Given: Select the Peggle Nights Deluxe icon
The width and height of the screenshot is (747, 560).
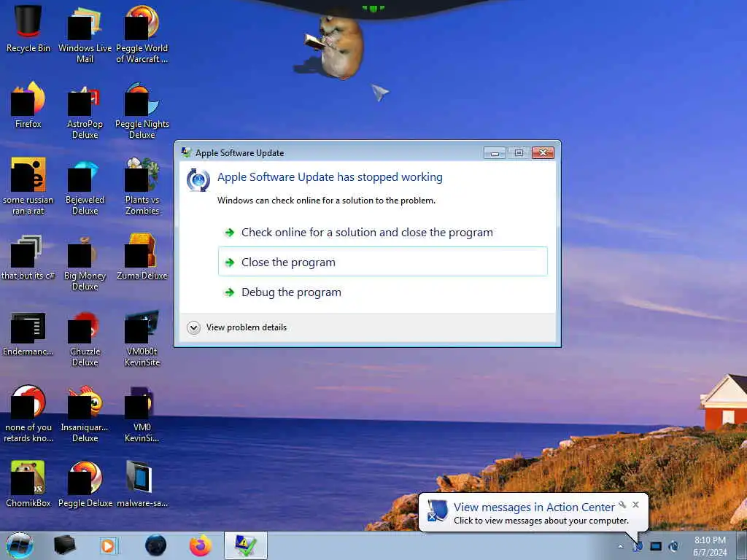Looking at the screenshot, I should (142, 111).
